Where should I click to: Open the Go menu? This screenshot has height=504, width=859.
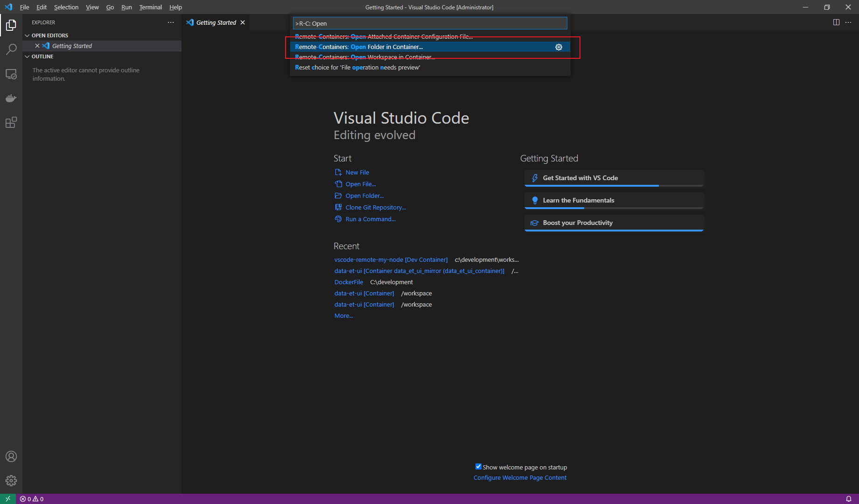pyautogui.click(x=110, y=7)
